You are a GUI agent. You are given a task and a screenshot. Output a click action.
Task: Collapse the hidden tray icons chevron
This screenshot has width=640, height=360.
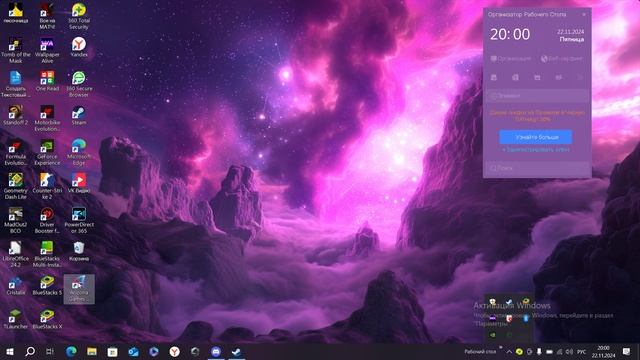click(x=509, y=351)
